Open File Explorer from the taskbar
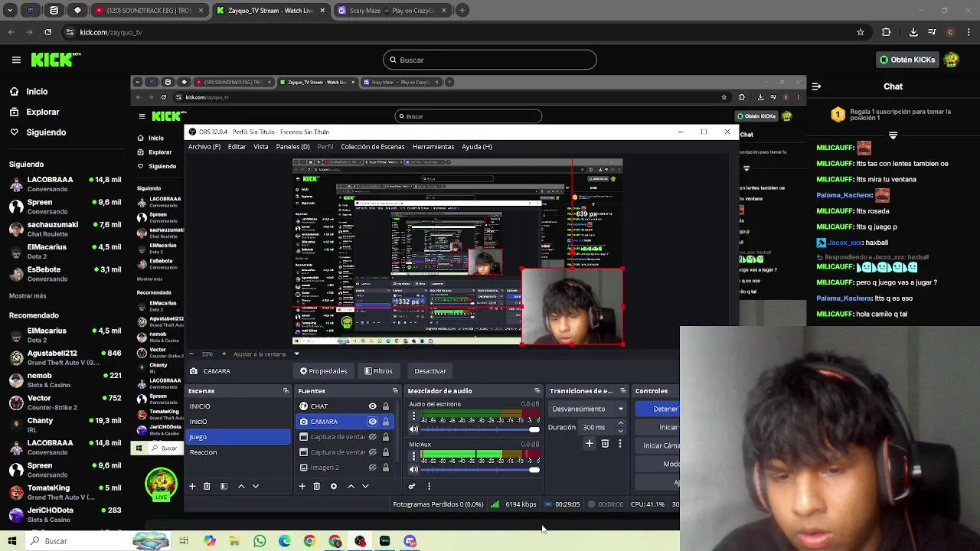The width and height of the screenshot is (980, 551). tap(234, 541)
